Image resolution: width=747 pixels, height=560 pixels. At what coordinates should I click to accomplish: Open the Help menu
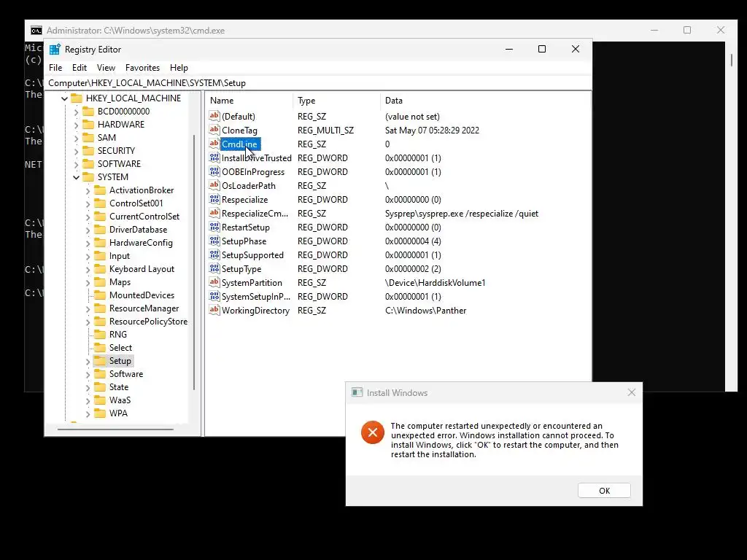(179, 68)
